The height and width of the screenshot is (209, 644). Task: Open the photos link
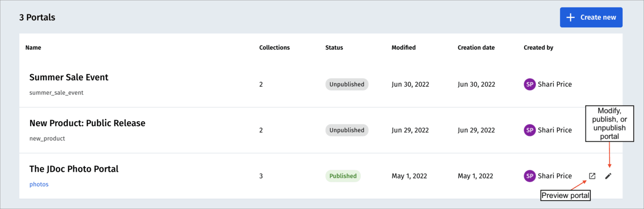point(39,184)
